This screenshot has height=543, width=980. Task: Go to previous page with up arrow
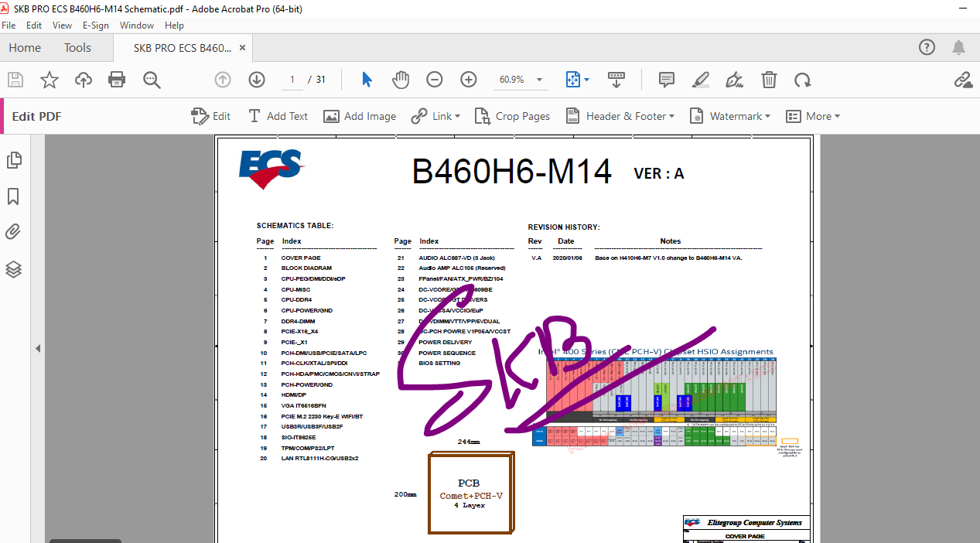pos(223,80)
